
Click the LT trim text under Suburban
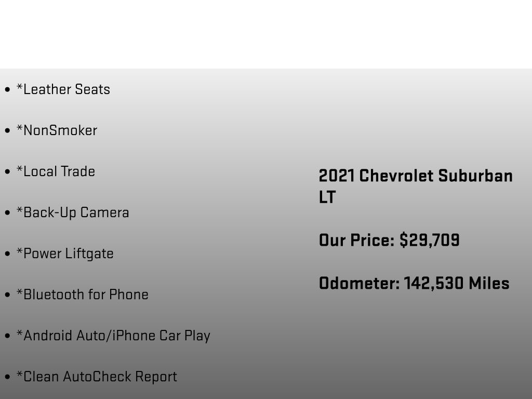coord(327,197)
